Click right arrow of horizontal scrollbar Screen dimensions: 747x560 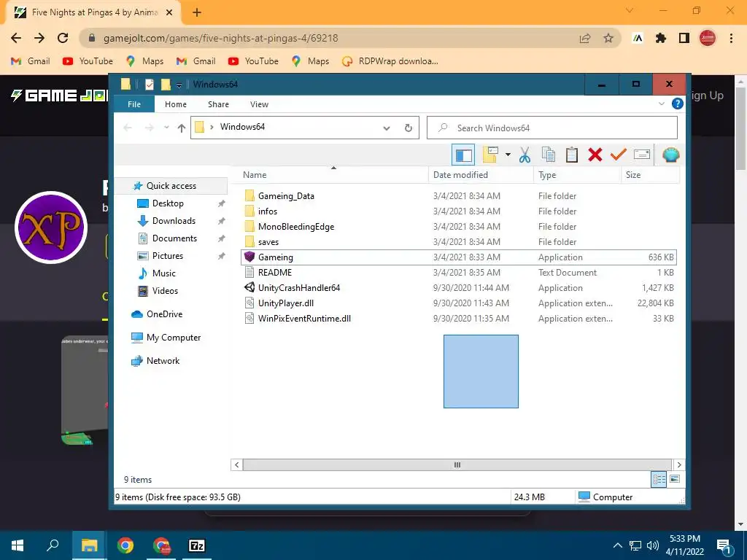click(x=679, y=464)
